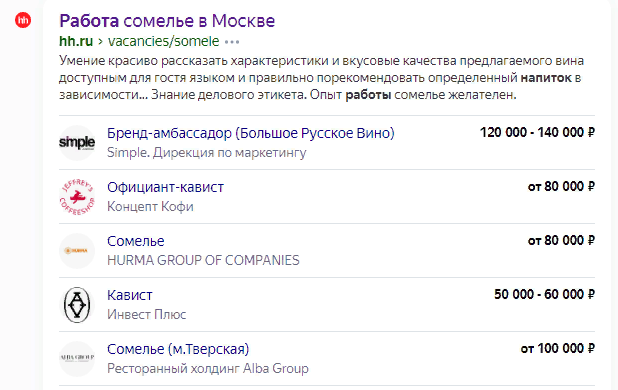Click 'Simple. Дирекция по маркетингу' employer text
Viewport: 618px width, 390px height.
(x=207, y=152)
